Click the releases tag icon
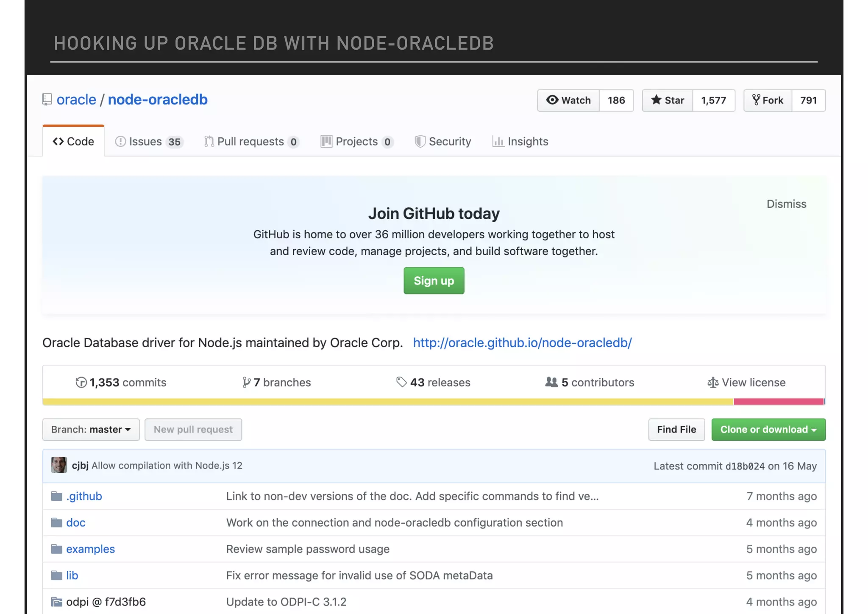Screen dimensions: 868x614 (x=401, y=382)
